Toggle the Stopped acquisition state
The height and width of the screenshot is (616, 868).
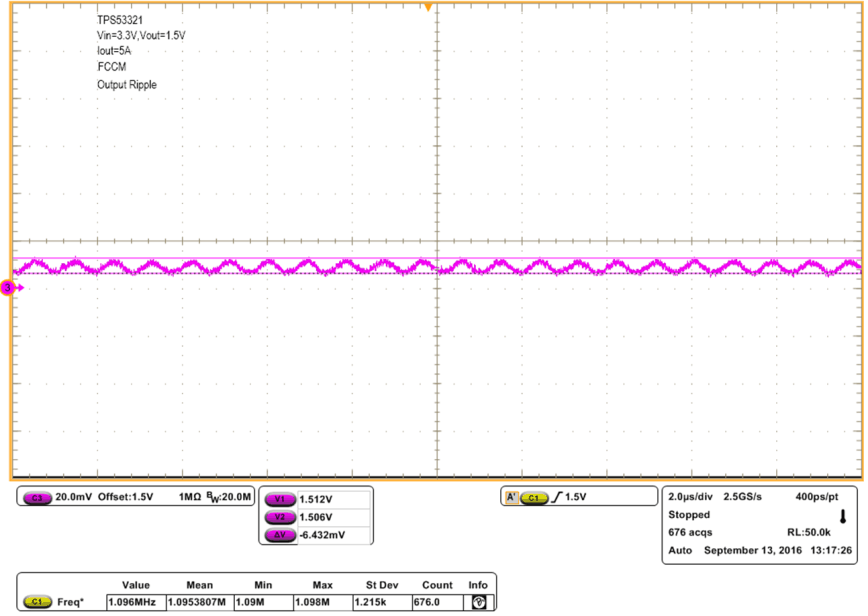689,514
